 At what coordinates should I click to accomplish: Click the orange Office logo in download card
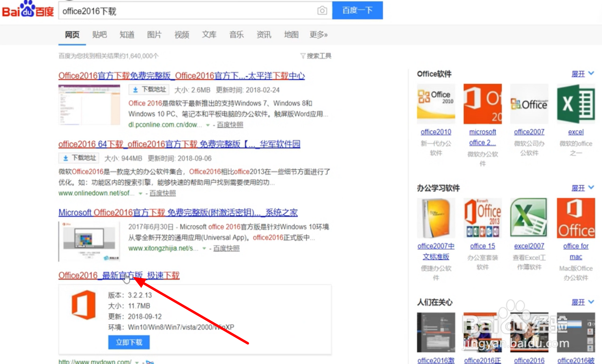click(x=84, y=305)
